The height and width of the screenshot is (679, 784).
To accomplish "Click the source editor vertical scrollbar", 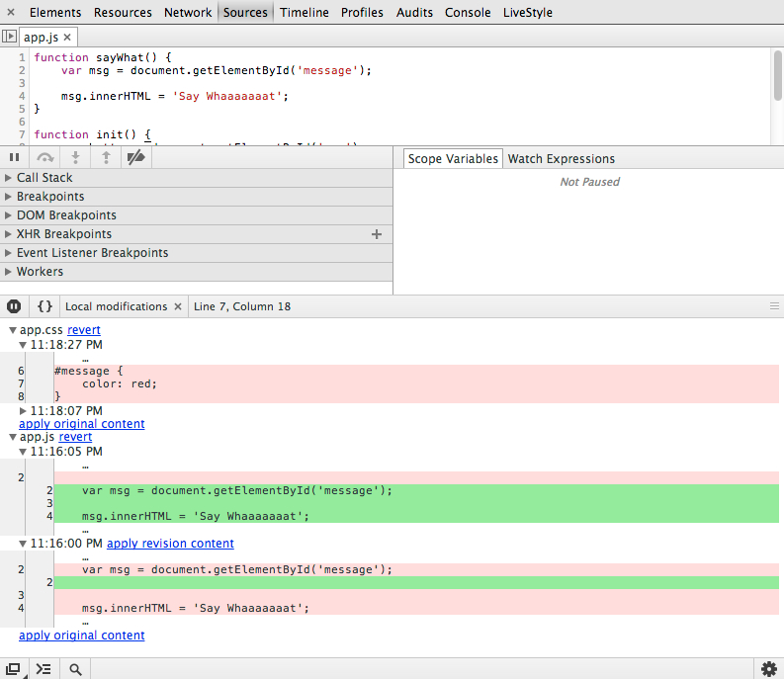I will (777, 75).
